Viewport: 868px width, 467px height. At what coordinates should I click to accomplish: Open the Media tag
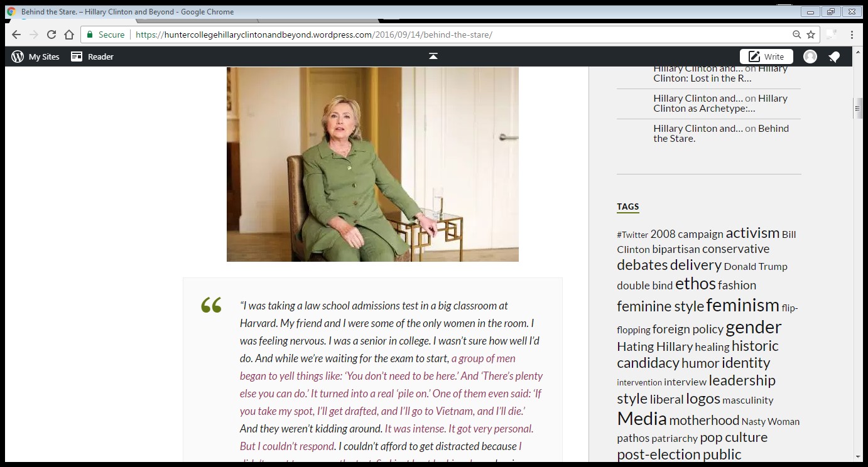[642, 419]
